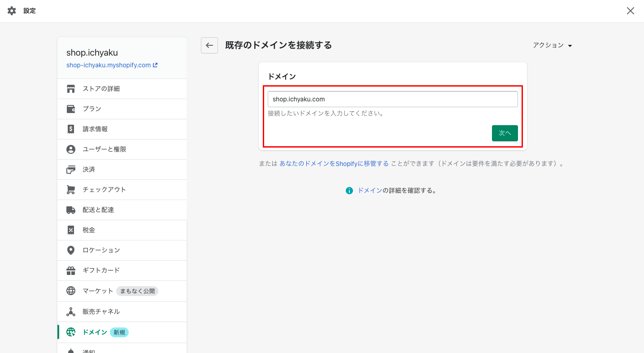Viewport: 644px width, 353px height.
Task: Open the 税金 settings
Action: click(122, 230)
